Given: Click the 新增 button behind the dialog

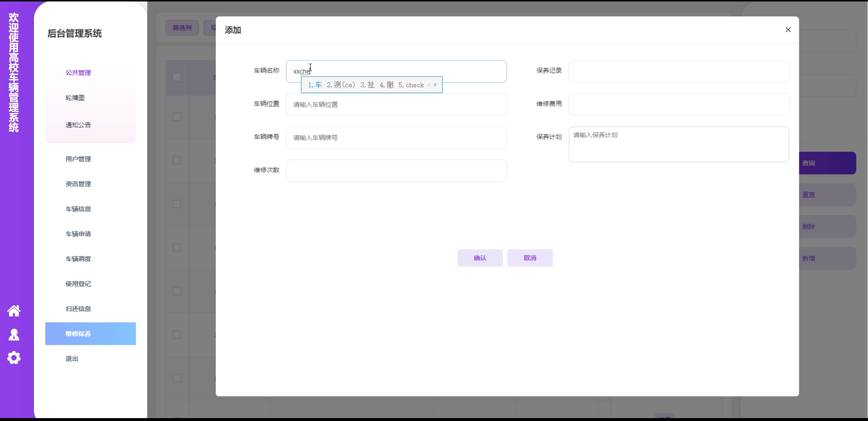Looking at the screenshot, I should (x=827, y=258).
